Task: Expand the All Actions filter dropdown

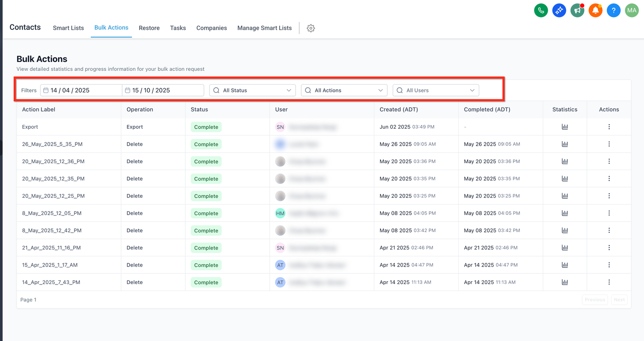Action: (x=344, y=91)
